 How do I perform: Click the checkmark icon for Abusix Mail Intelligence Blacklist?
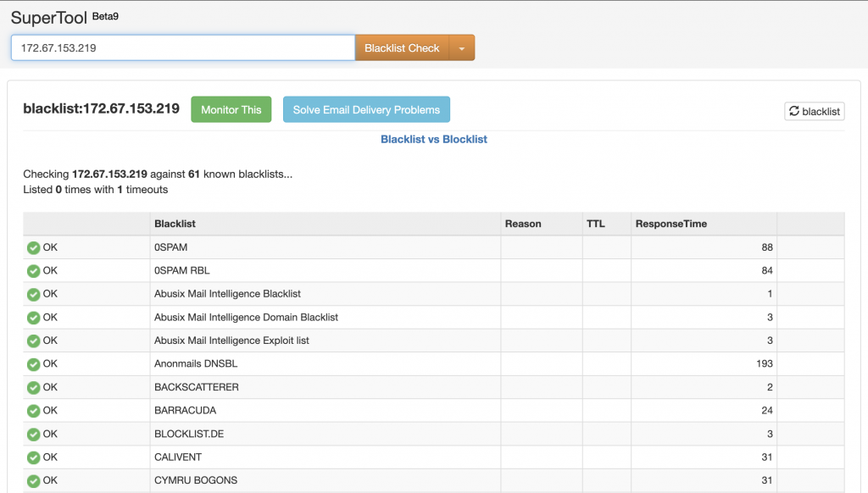tap(33, 295)
